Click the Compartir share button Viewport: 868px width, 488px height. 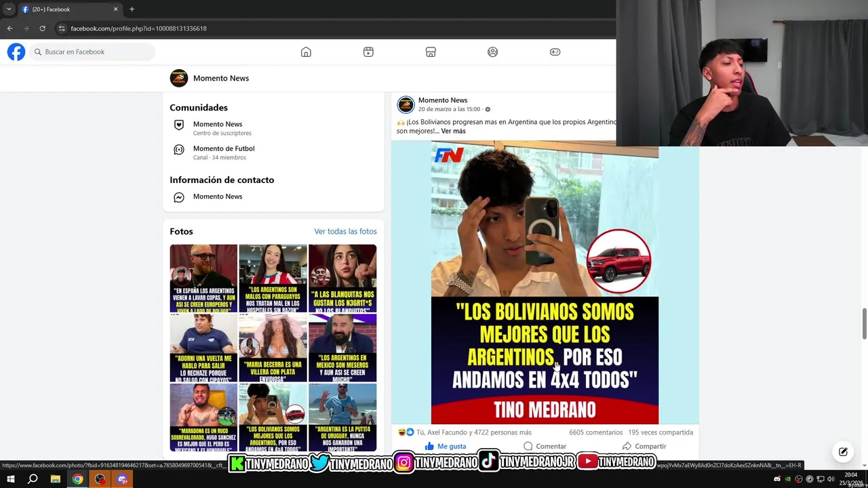[x=644, y=446]
